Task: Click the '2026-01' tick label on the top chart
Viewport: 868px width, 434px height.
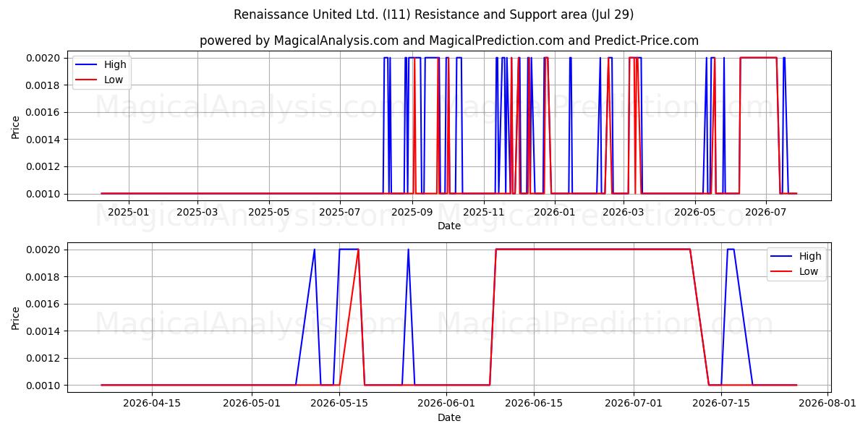Action: tap(555, 212)
